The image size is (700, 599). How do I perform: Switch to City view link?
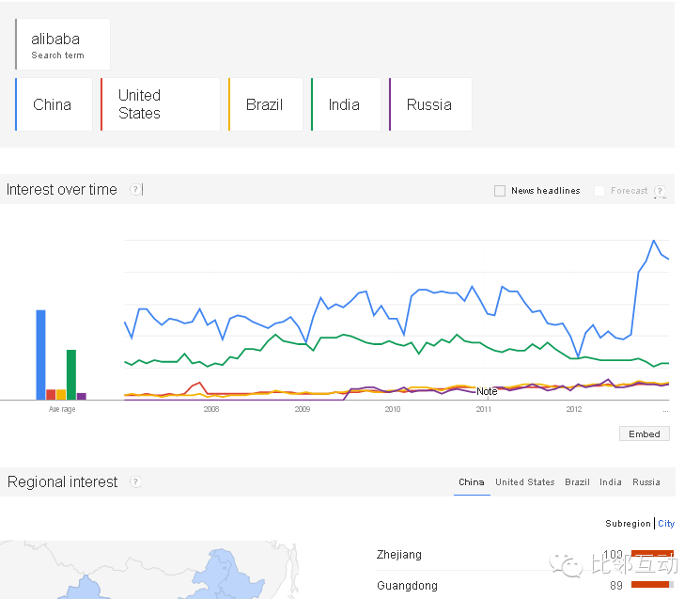click(x=666, y=524)
